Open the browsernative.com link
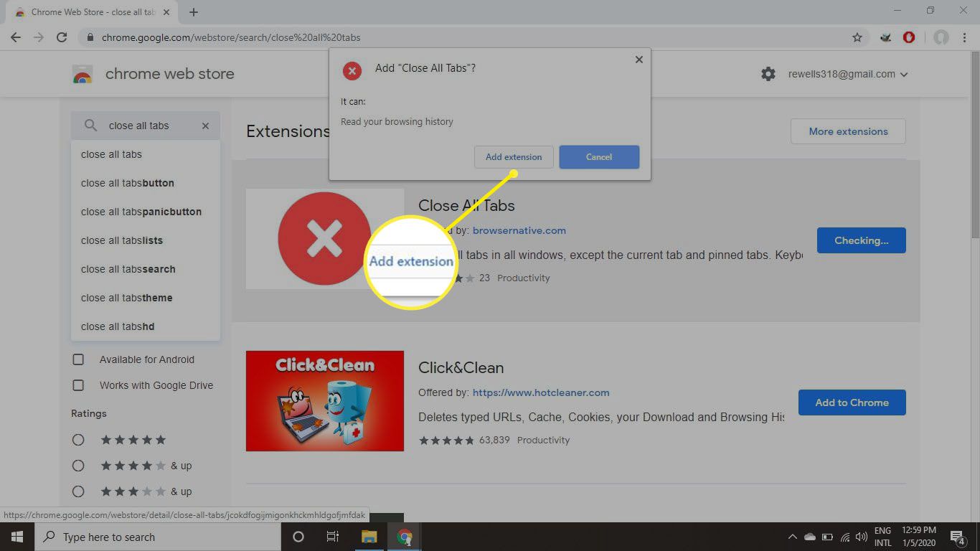Image resolution: width=980 pixels, height=551 pixels. point(519,230)
